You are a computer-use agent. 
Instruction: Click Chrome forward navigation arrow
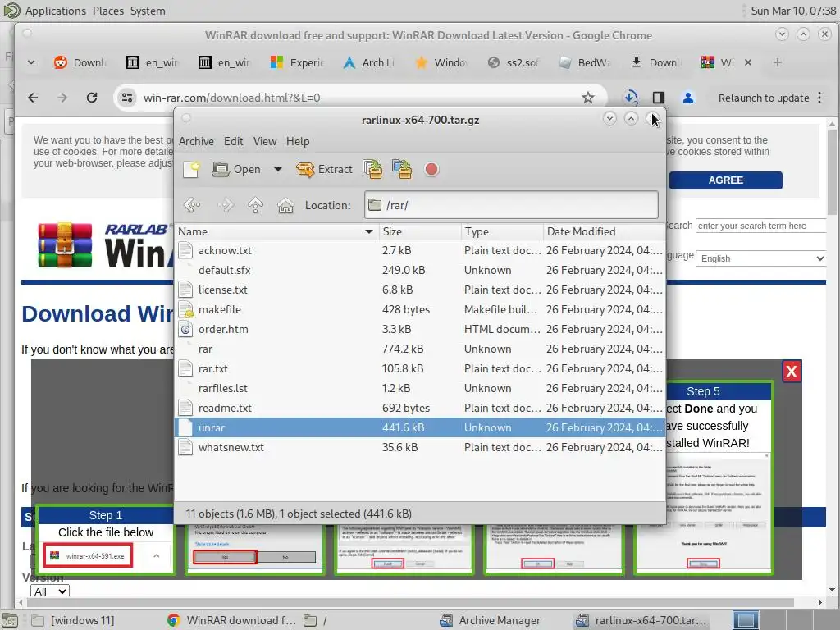tap(62, 98)
